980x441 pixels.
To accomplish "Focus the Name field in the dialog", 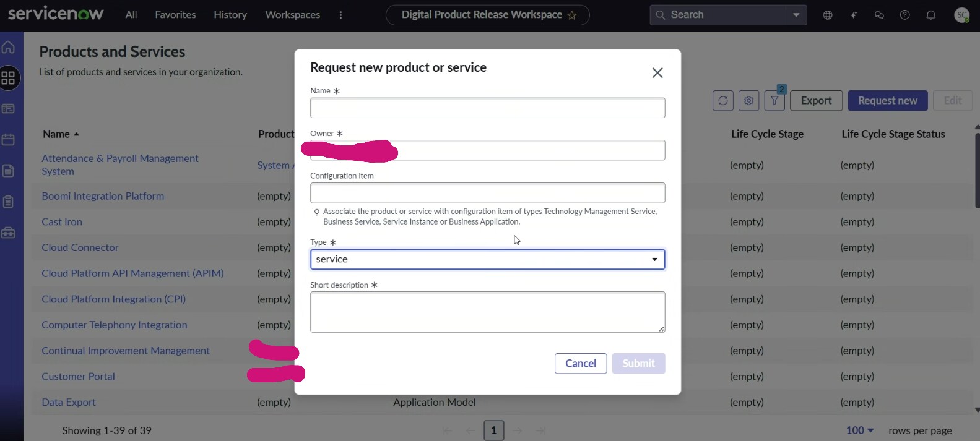I will coord(488,108).
